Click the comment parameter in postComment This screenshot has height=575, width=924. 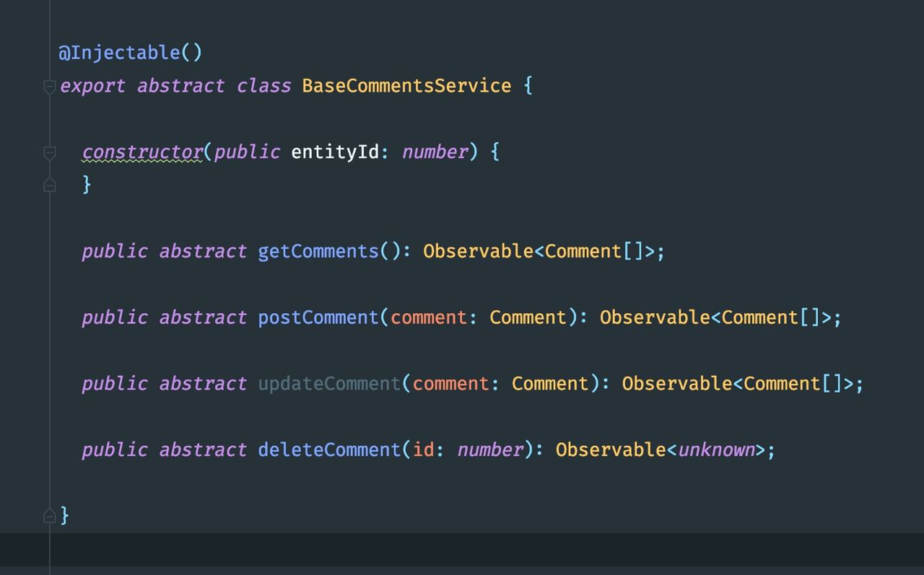(x=429, y=317)
